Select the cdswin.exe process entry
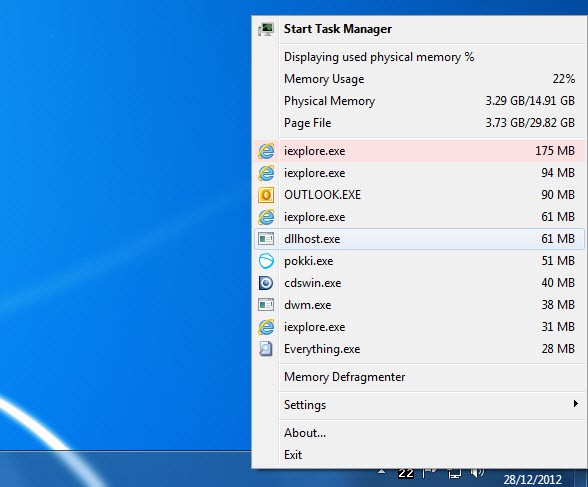Viewport: 588px width, 487px height. 419,283
